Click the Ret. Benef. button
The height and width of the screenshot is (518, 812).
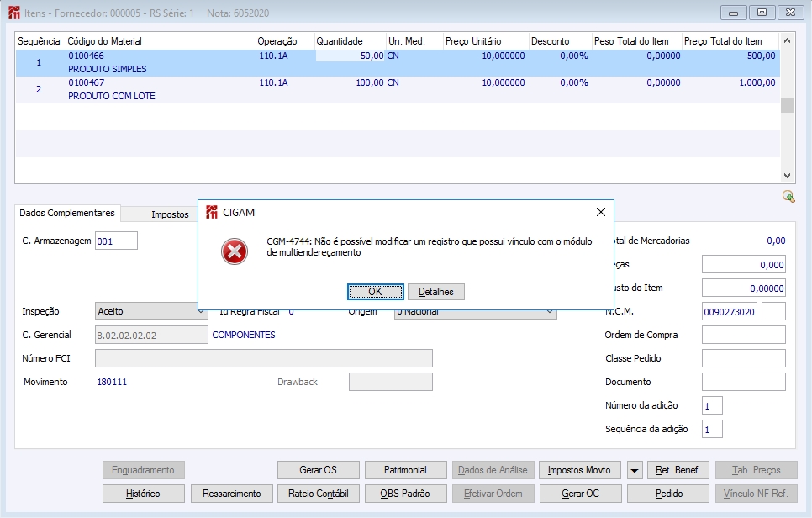click(x=678, y=470)
